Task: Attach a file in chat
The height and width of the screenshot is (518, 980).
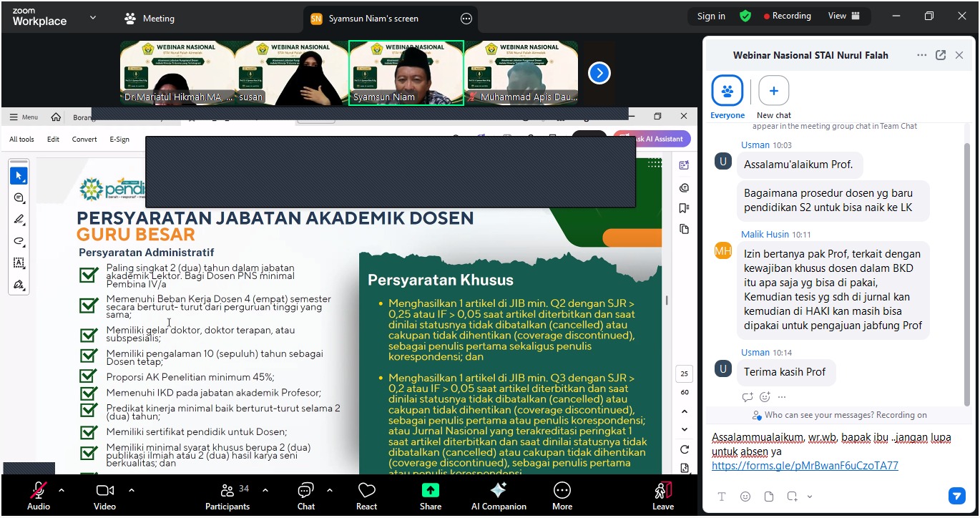Action: click(x=769, y=497)
